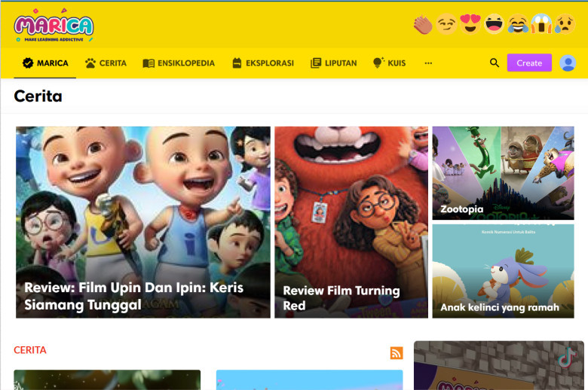Select the Kuis menu item
The width and height of the screenshot is (588, 390).
(x=389, y=63)
